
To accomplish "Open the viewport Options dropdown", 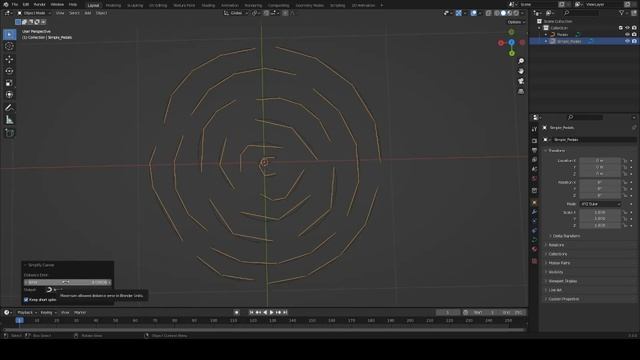I will (516, 22).
